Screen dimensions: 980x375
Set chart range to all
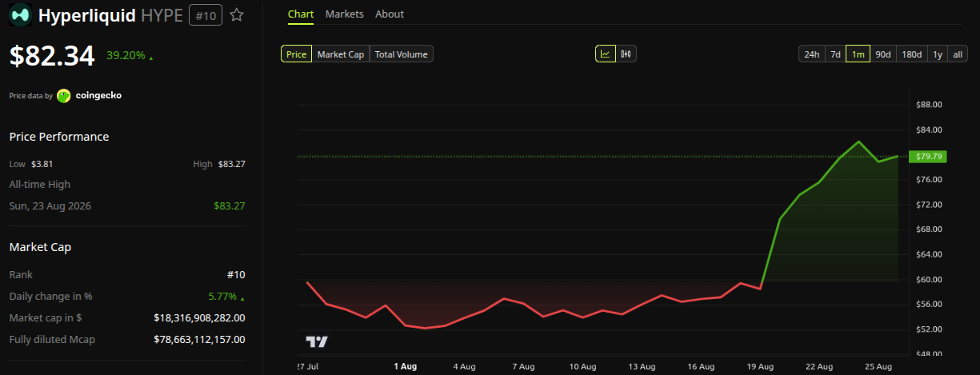tap(958, 54)
